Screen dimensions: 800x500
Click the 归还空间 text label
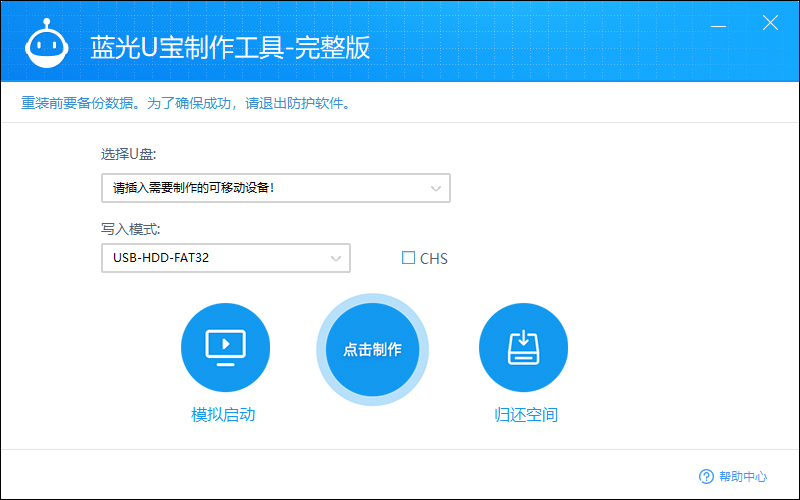526,415
